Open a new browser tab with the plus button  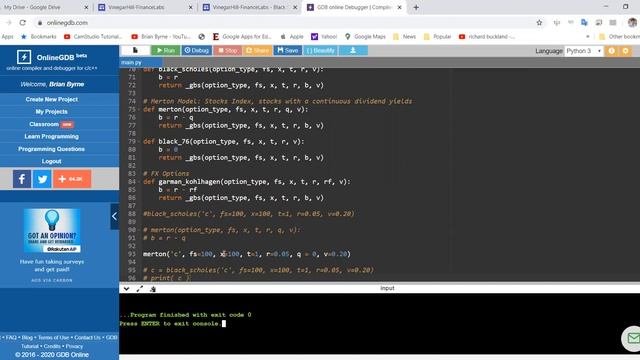416,7
